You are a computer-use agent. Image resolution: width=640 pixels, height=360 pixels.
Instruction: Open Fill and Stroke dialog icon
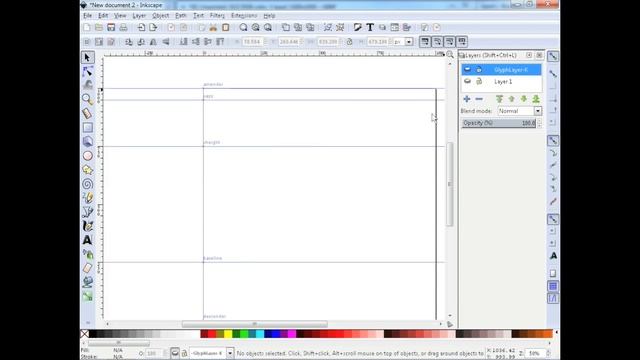(358, 27)
